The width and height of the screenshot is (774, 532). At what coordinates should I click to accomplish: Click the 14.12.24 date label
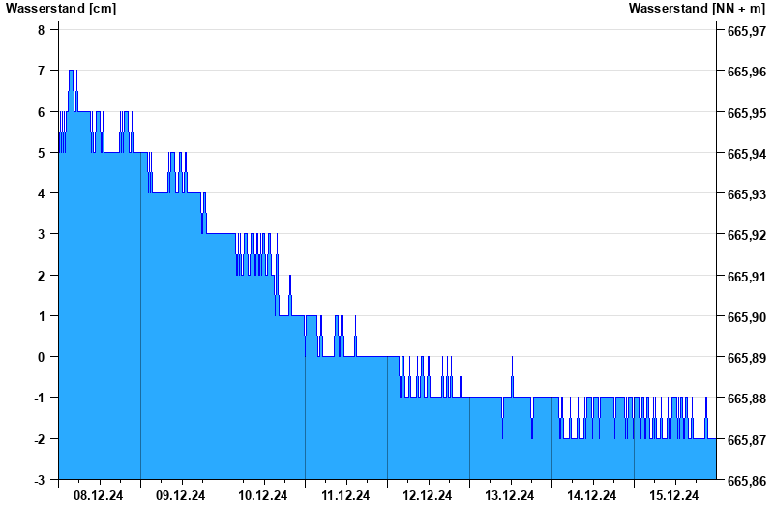592,496
